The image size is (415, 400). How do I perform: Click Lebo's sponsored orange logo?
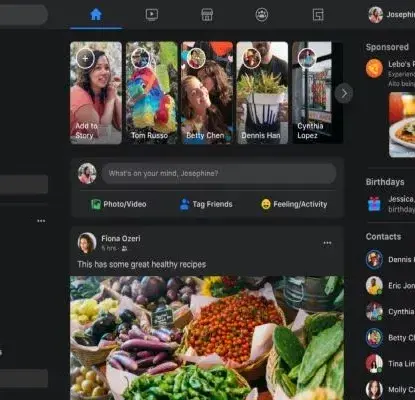374,69
